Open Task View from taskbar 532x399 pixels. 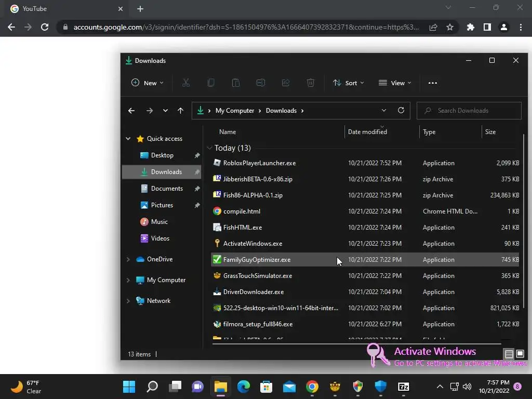[175, 387]
